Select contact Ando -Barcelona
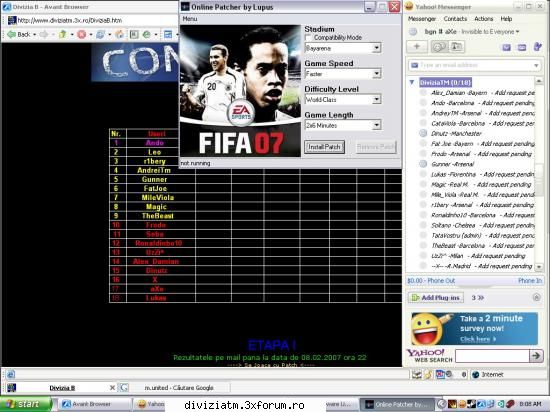The width and height of the screenshot is (550, 412). 452,103
